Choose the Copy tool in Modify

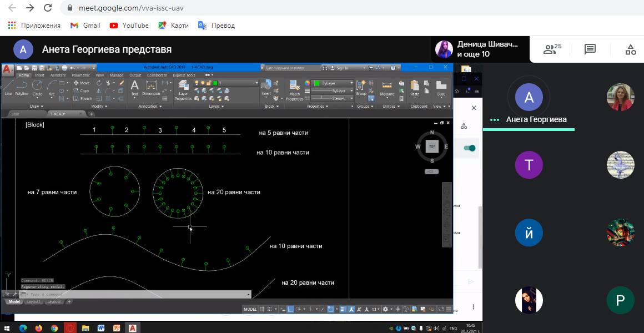[81, 91]
